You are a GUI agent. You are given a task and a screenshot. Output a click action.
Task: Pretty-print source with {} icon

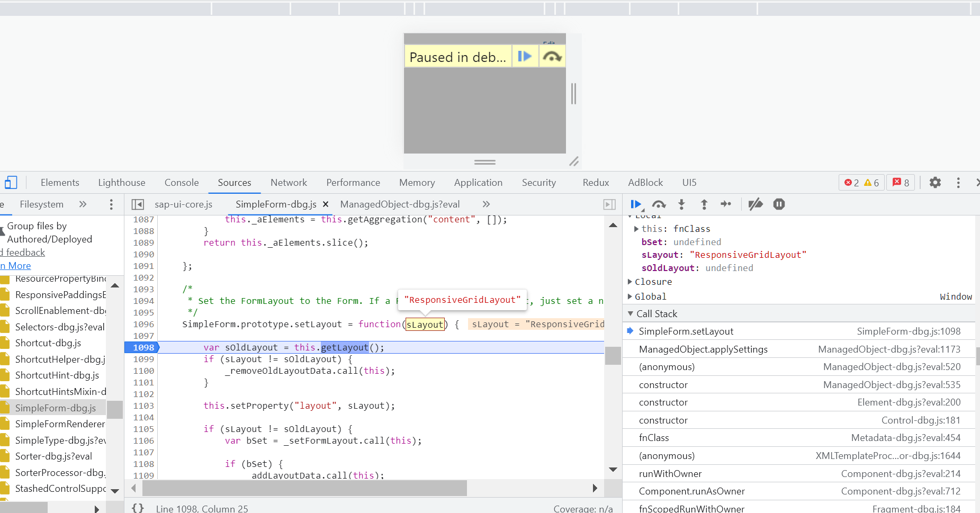pos(138,508)
